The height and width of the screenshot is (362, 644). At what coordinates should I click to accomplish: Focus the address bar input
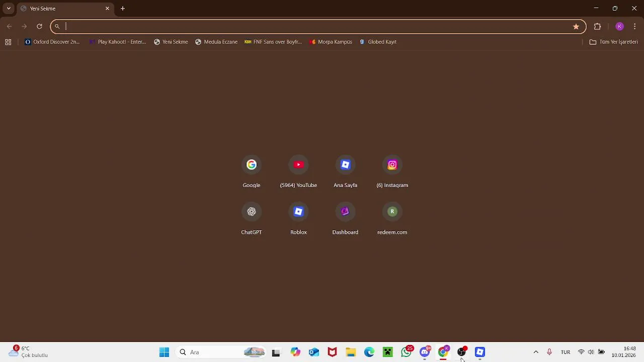[x=317, y=27]
